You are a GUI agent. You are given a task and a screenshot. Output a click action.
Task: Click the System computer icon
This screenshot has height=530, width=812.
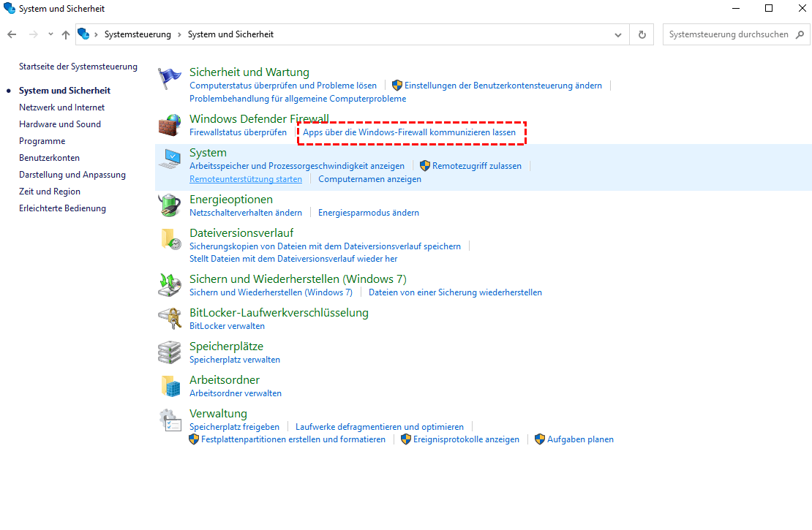click(x=170, y=159)
